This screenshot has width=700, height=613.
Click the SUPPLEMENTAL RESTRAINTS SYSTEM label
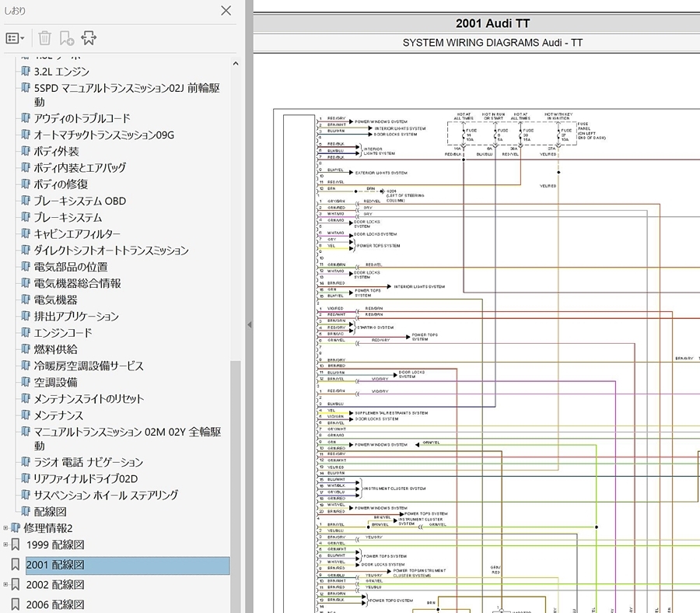coord(391,413)
